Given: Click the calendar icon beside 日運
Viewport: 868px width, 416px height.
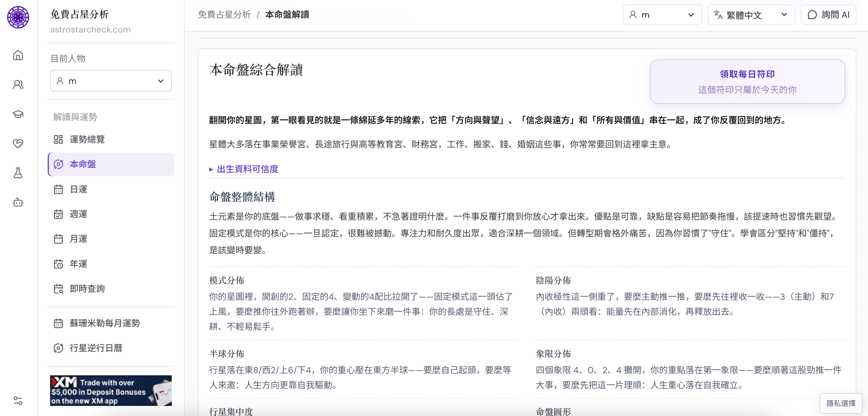Looking at the screenshot, I should [x=58, y=189].
